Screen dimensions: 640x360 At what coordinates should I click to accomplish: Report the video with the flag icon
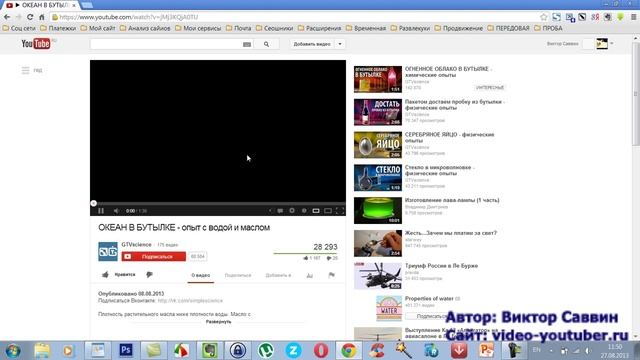click(331, 275)
